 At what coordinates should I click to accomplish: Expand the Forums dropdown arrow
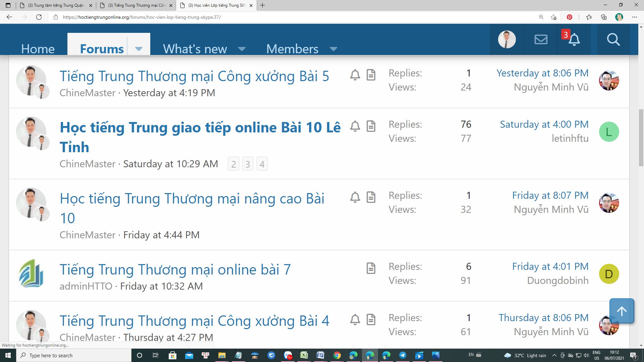(x=139, y=49)
